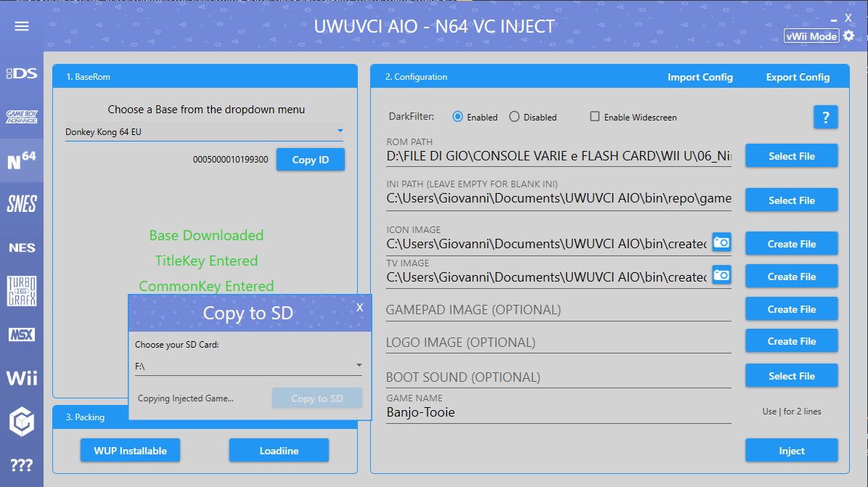Screen dimensions: 868x487
Task: Click the ROM PATH text field
Action: (559, 157)
